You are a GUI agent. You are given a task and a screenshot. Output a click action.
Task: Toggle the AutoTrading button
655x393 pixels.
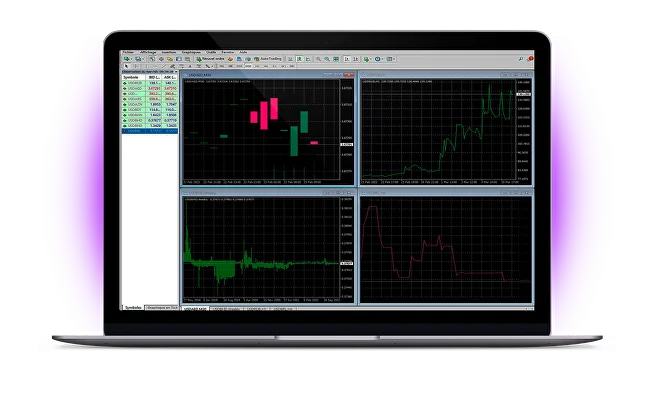(268, 59)
